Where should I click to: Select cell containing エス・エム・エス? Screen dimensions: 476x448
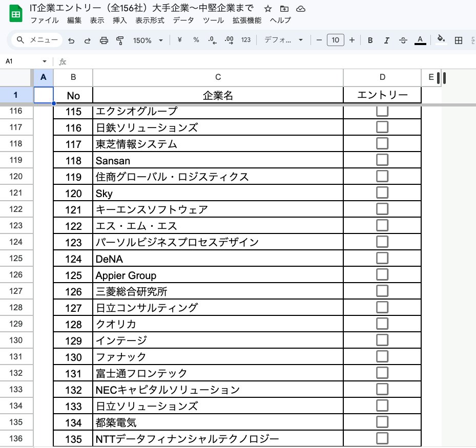click(x=218, y=226)
